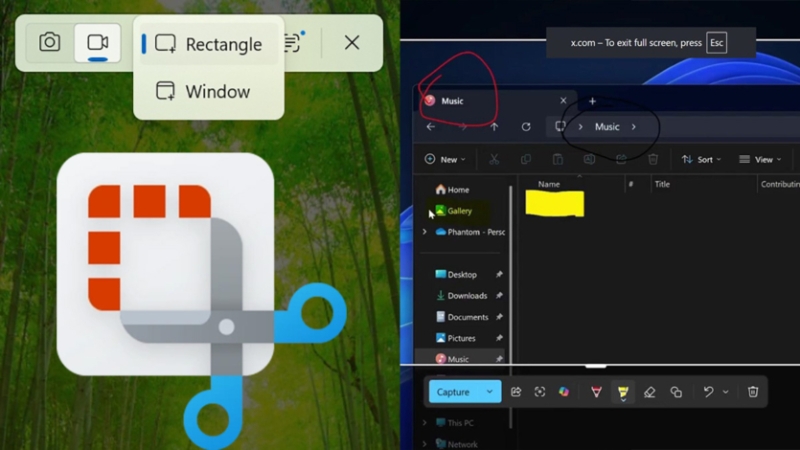Close the Snipping Tool capture bar
The image size is (800, 450).
click(x=352, y=42)
